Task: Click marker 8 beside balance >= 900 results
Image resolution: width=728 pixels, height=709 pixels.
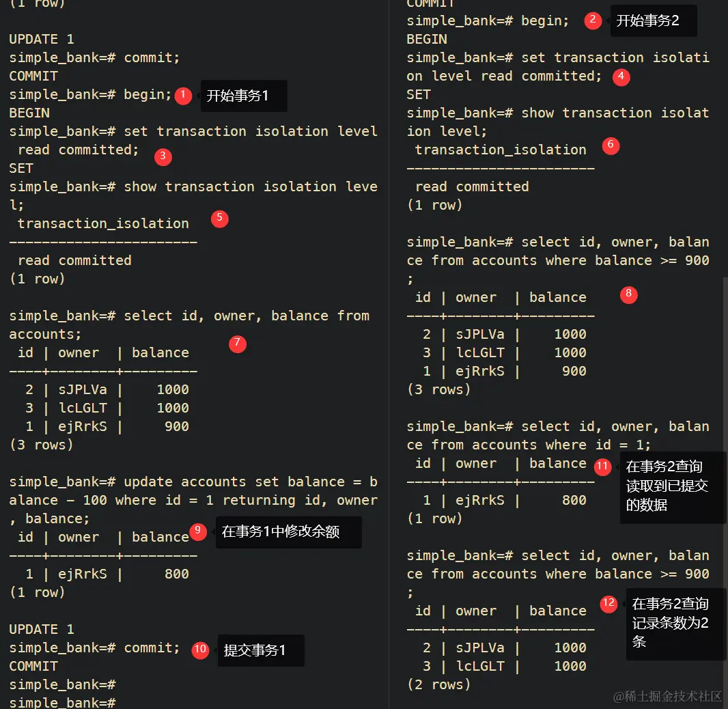Action: coord(628,294)
